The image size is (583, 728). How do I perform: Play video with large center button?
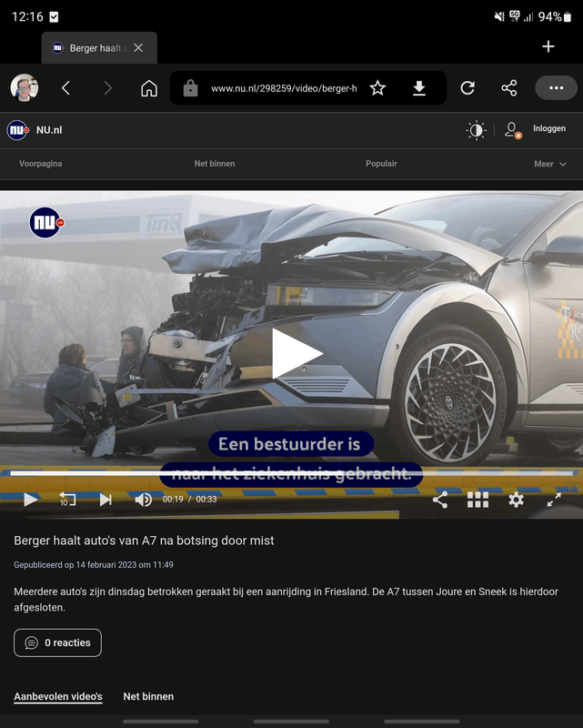coord(297,353)
